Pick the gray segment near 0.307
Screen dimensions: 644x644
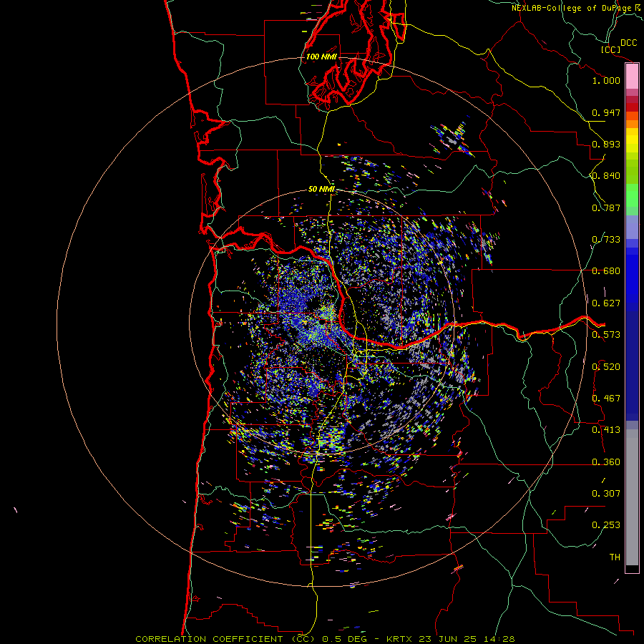pyautogui.click(x=632, y=497)
